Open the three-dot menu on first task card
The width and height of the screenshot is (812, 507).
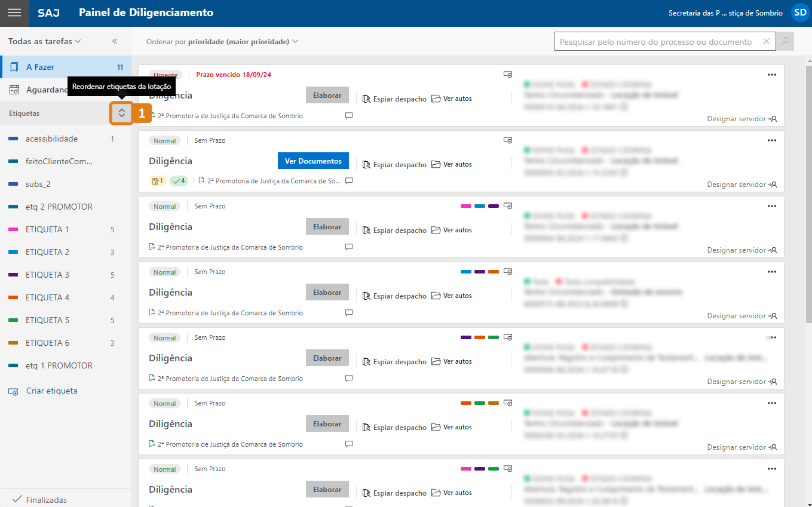pyautogui.click(x=772, y=75)
